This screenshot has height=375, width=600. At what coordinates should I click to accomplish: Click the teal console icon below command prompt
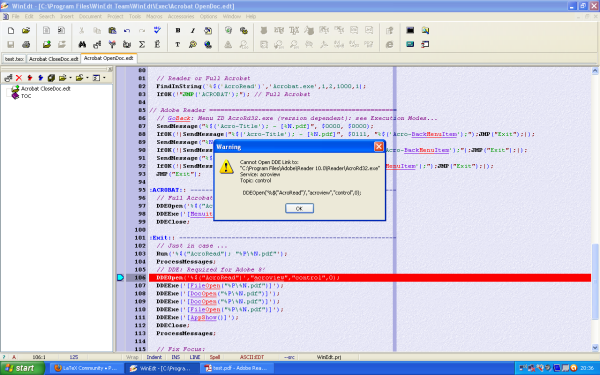tap(410, 45)
